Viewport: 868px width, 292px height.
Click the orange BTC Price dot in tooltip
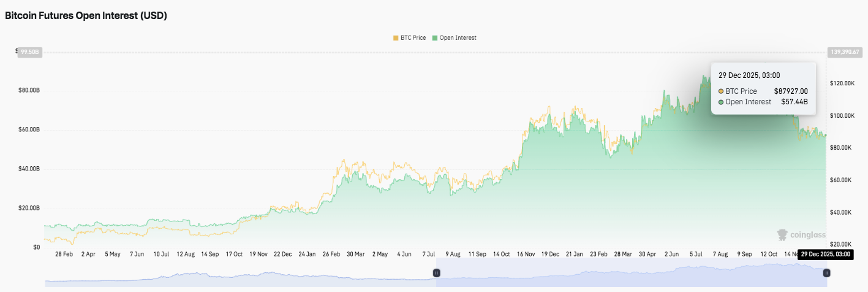[722, 91]
